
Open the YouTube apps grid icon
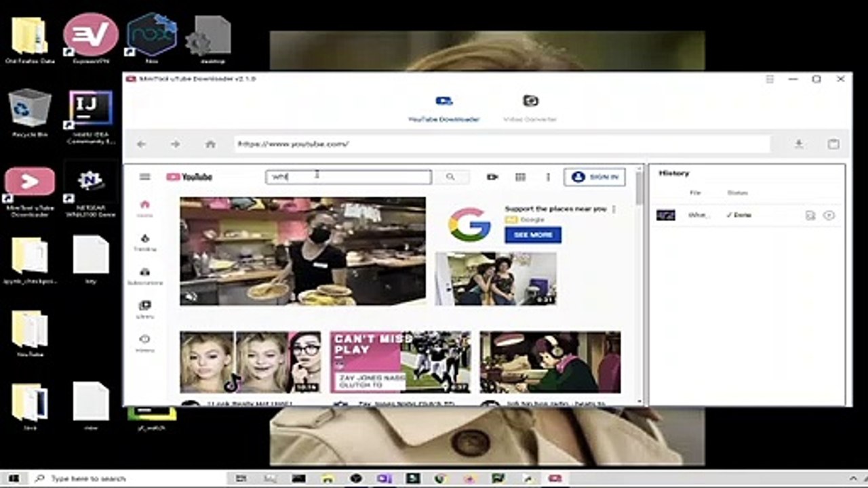[520, 177]
